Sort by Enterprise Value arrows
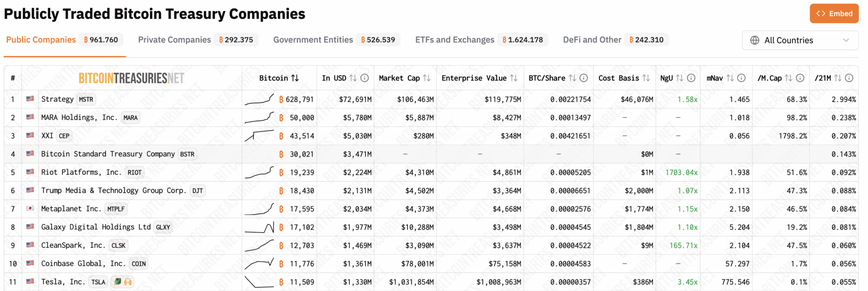The image size is (868, 291). (514, 78)
